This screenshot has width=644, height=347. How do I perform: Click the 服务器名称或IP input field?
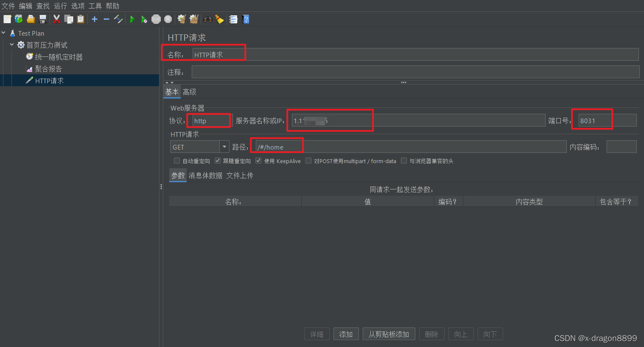pyautogui.click(x=418, y=121)
